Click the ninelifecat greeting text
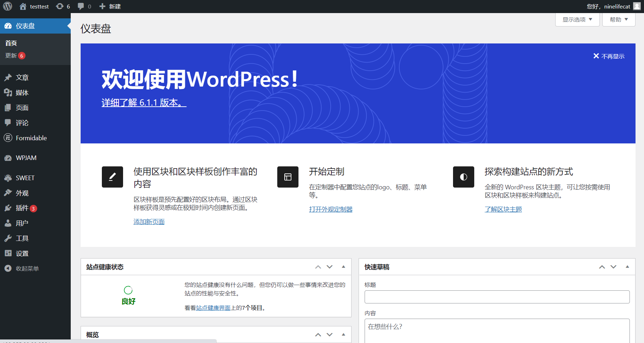The width and height of the screenshot is (644, 343). click(x=609, y=6)
